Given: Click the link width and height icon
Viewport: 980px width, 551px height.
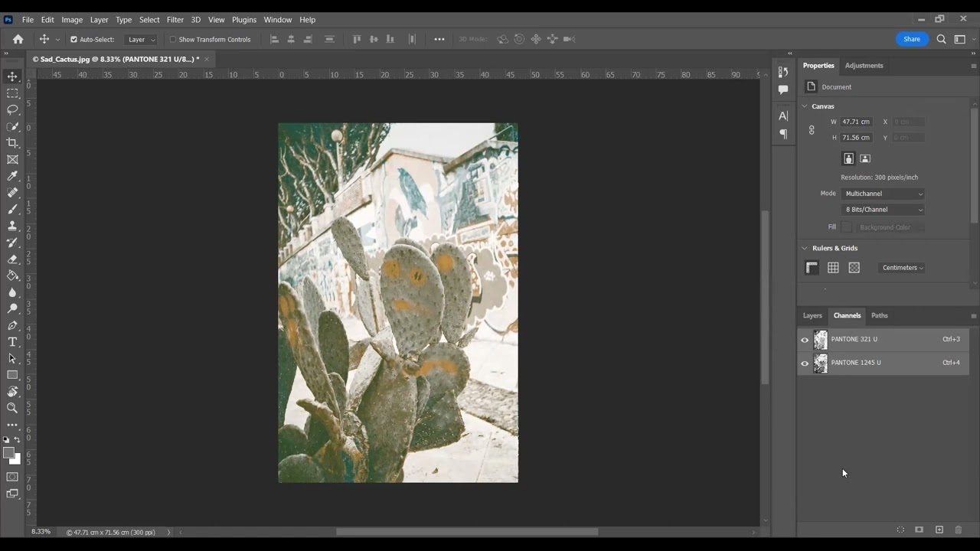Looking at the screenshot, I should (x=812, y=130).
